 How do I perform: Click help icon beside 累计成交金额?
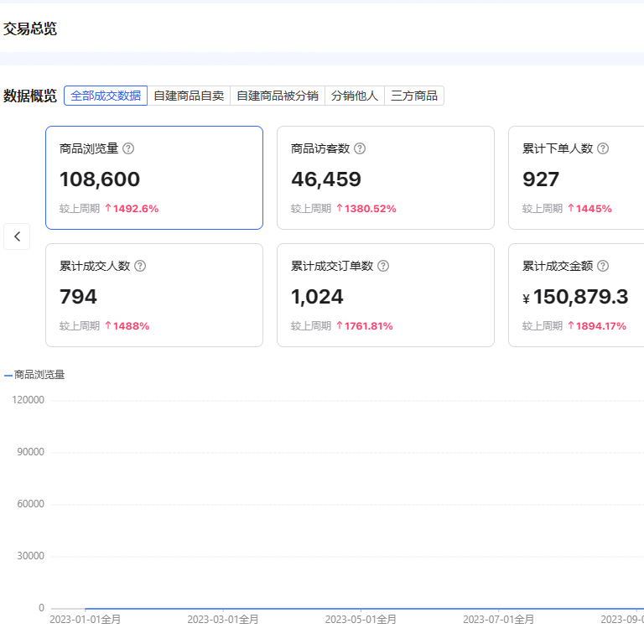tap(603, 266)
